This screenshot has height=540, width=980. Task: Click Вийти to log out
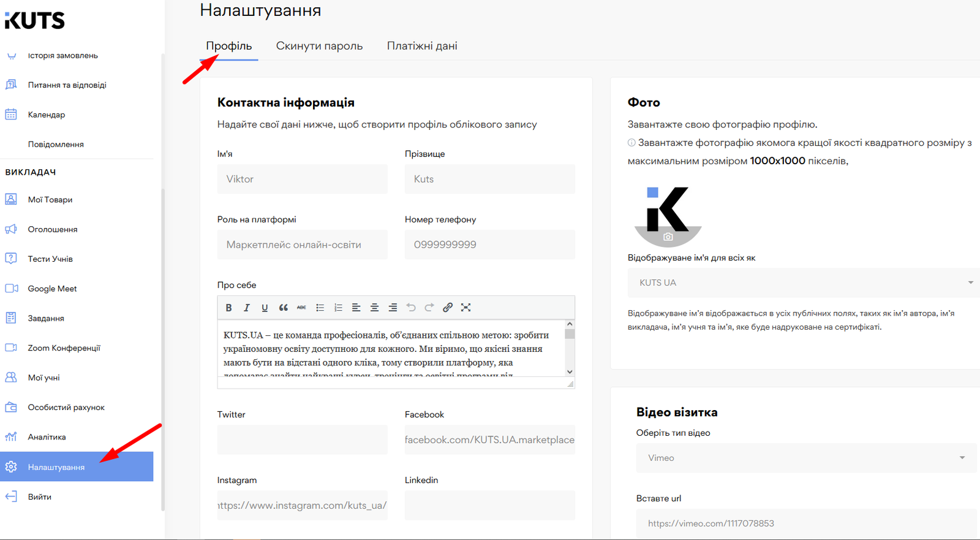point(39,496)
